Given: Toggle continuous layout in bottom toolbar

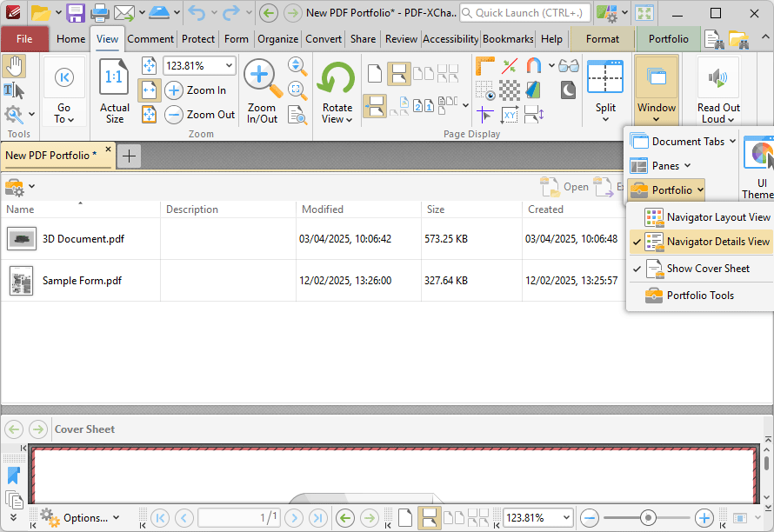Looking at the screenshot, I should [430, 518].
